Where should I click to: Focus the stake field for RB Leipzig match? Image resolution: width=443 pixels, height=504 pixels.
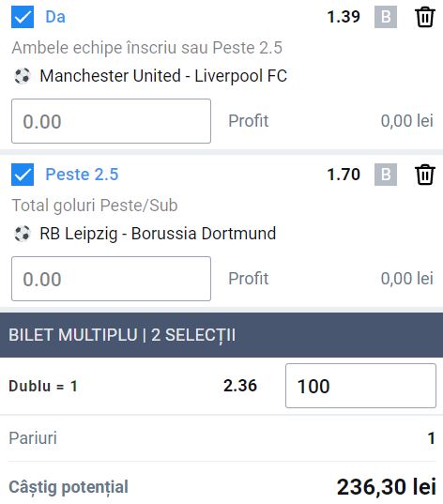point(112,279)
